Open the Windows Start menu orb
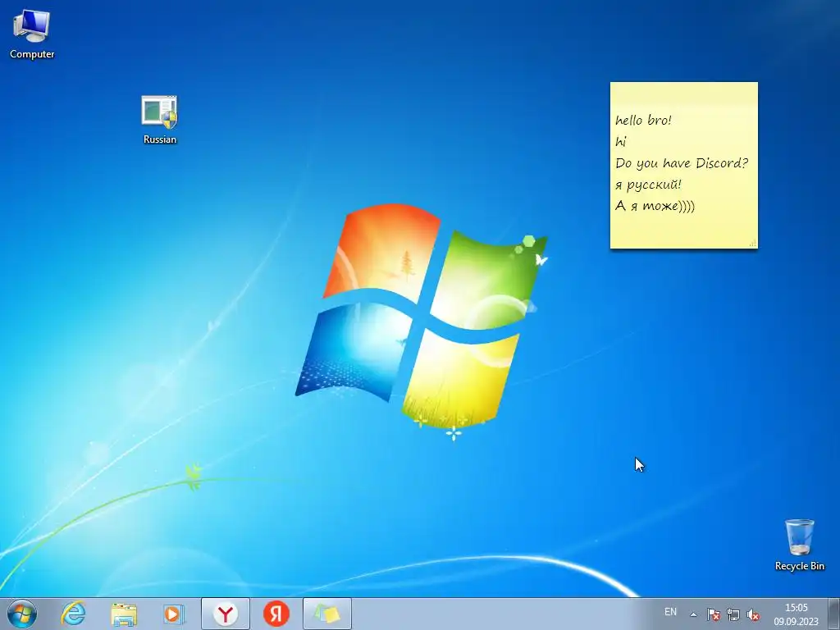This screenshot has height=630, width=840. (x=21, y=614)
